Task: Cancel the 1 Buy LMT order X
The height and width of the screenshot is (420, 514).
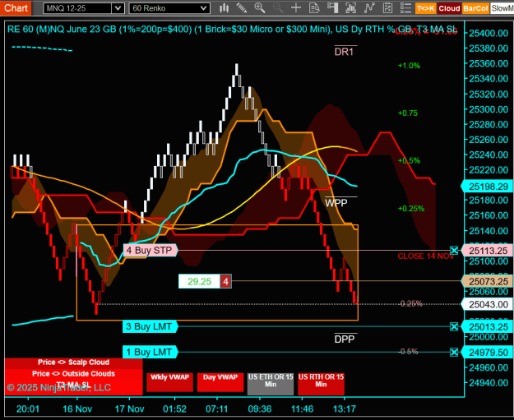Action: coord(454,352)
